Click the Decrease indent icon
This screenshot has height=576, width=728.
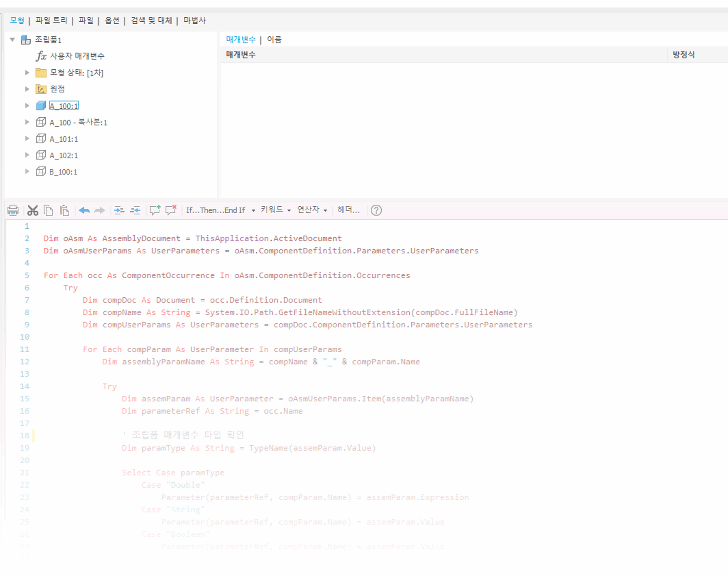[135, 210]
